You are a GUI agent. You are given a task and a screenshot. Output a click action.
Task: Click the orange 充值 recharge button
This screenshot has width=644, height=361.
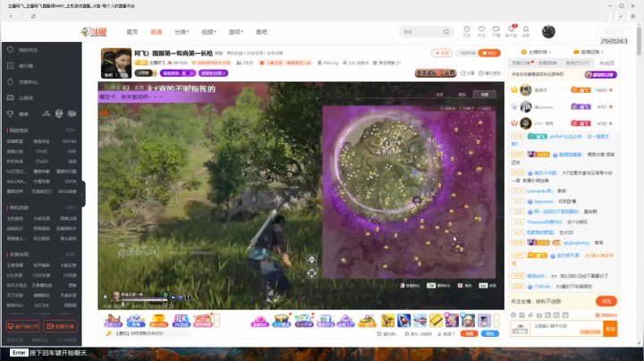click(469, 333)
